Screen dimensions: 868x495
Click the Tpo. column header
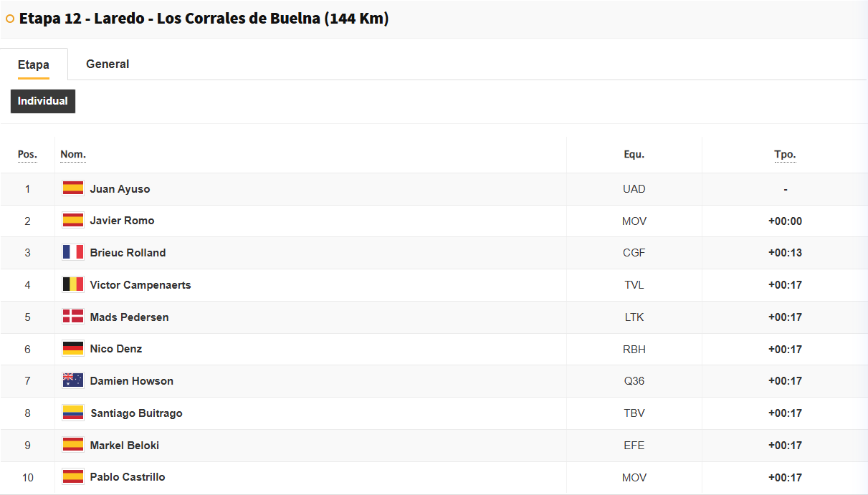pyautogui.click(x=785, y=155)
